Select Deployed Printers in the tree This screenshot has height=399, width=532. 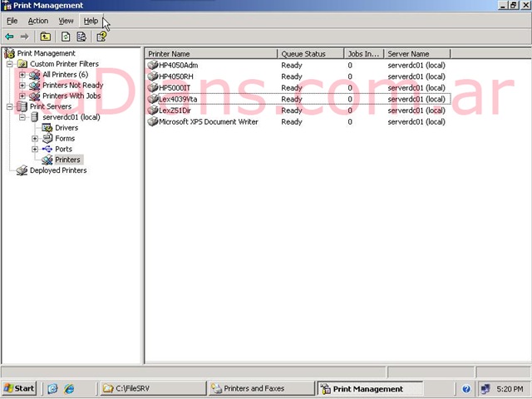point(58,170)
